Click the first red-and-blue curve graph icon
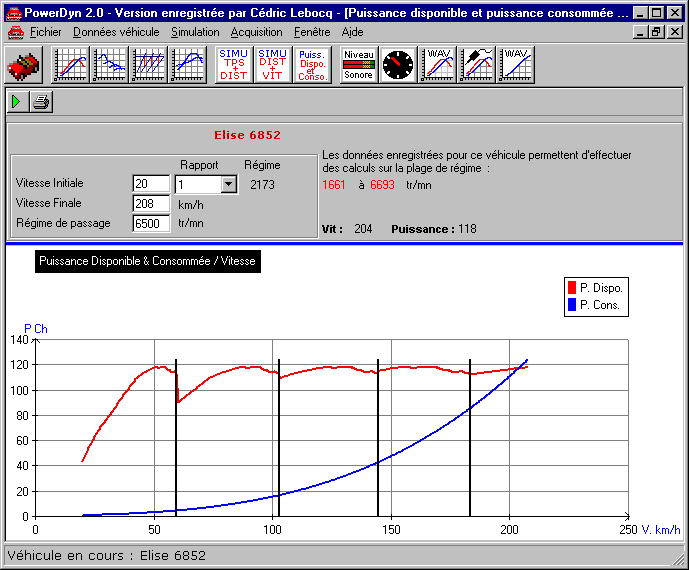 coord(71,65)
